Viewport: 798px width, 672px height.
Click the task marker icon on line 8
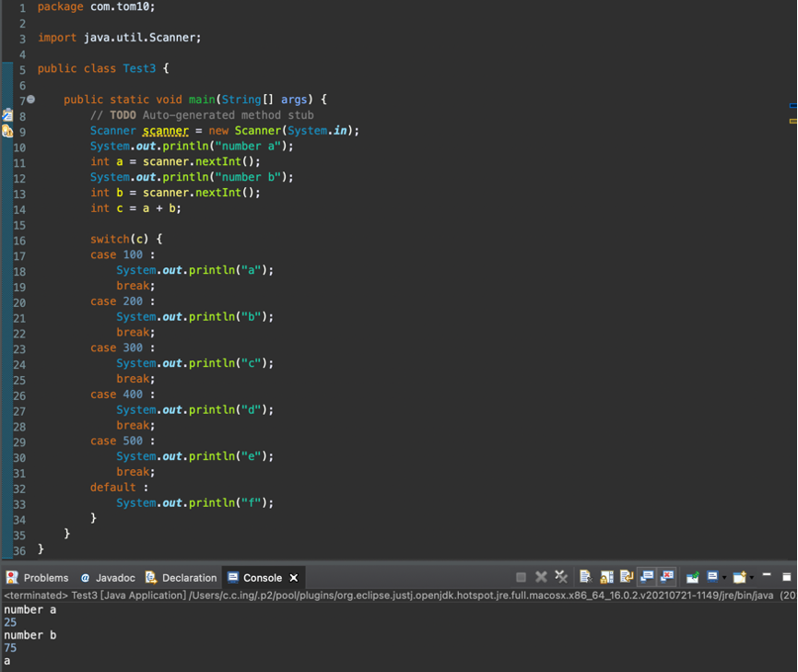point(7,115)
